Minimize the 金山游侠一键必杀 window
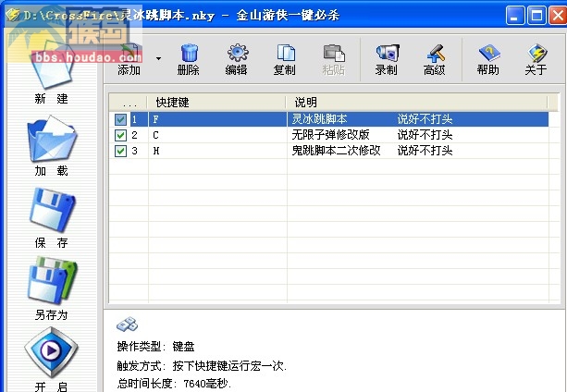This screenshot has width=567, height=392. (x=515, y=16)
